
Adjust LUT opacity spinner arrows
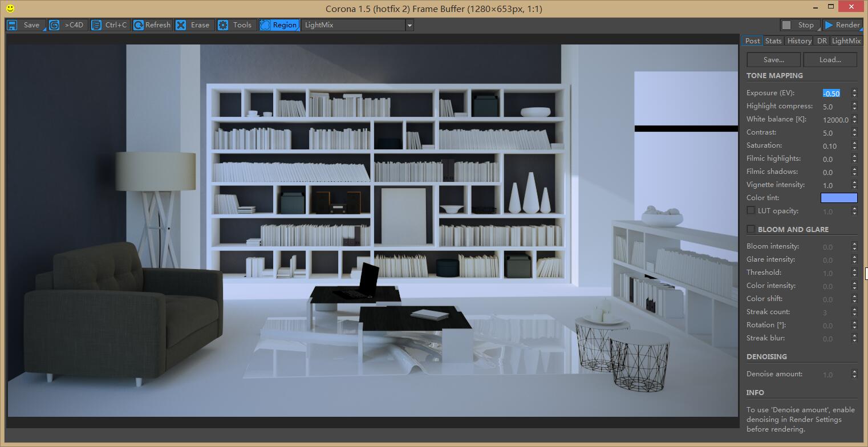point(854,211)
